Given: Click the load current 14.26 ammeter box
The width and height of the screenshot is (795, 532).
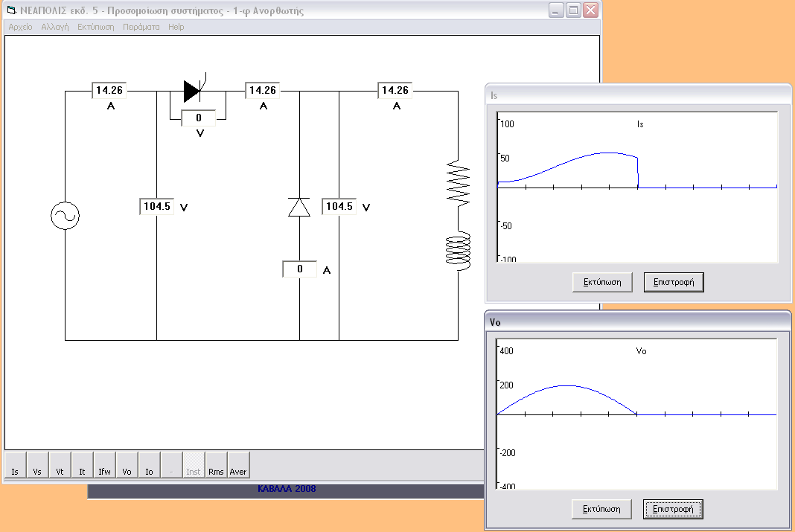Looking at the screenshot, I should tap(395, 90).
